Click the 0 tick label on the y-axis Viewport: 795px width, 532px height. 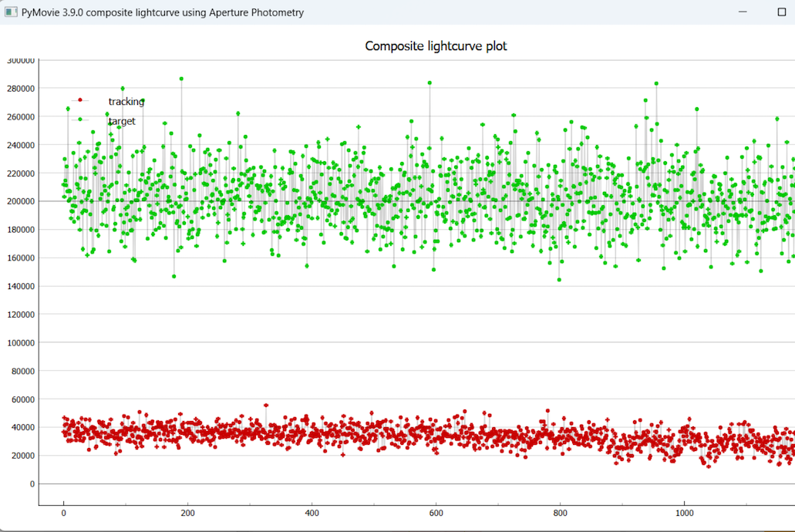32,484
